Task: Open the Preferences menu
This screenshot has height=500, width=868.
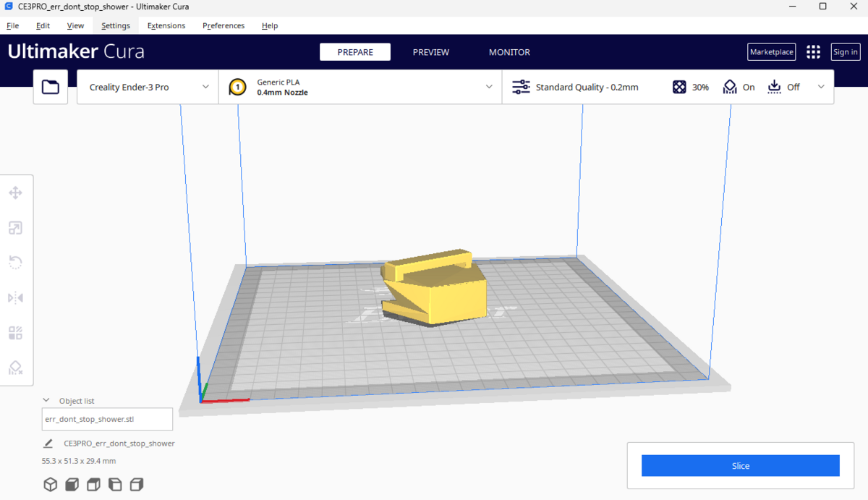Action: [x=224, y=25]
